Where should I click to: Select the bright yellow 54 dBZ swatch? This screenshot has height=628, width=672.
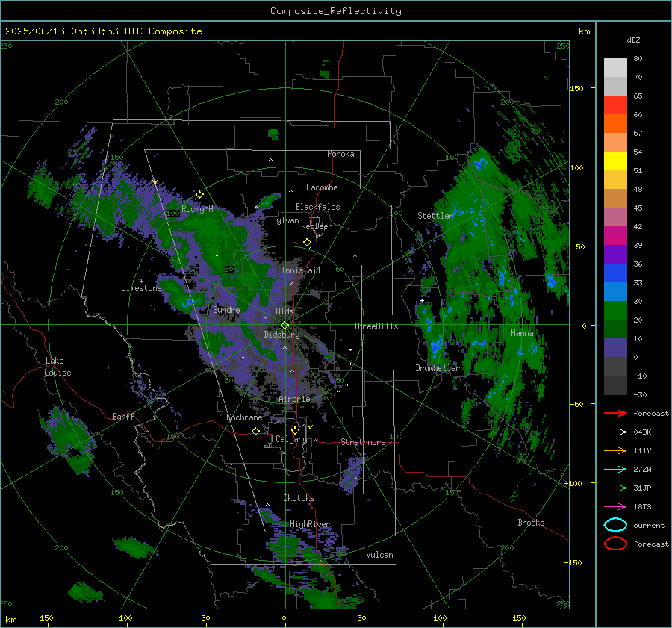[615, 161]
